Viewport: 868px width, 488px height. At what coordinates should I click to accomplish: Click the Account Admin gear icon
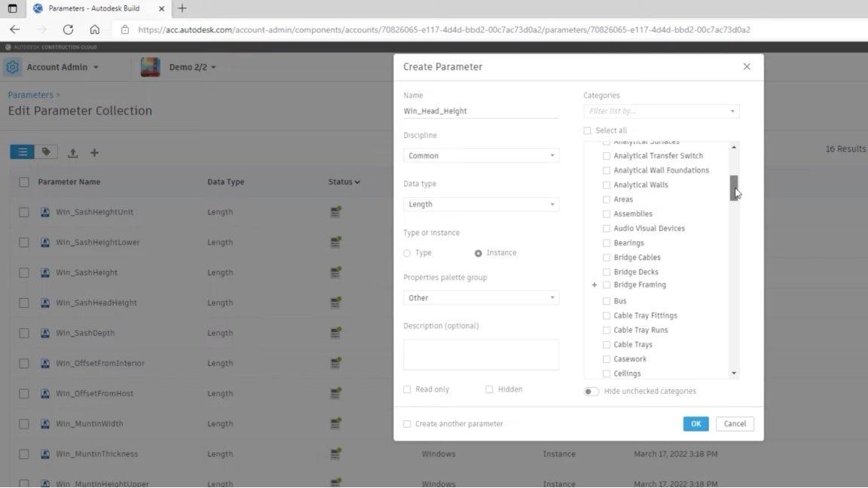pos(12,67)
